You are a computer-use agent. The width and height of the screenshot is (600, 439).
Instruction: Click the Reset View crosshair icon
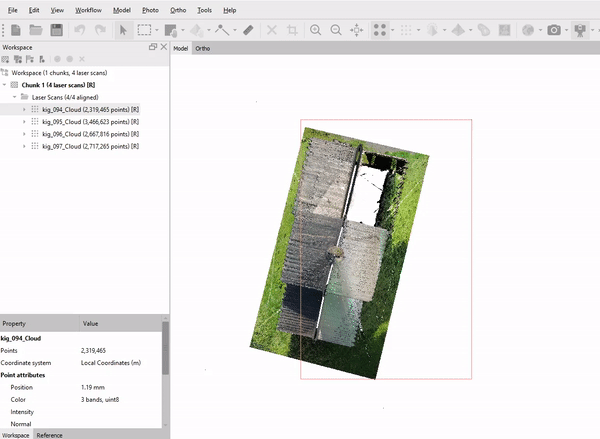click(x=357, y=30)
